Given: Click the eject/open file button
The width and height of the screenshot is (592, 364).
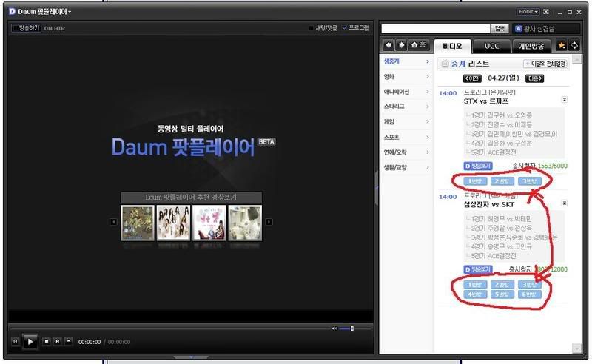Looking at the screenshot, I should pyautogui.click(x=68, y=341).
